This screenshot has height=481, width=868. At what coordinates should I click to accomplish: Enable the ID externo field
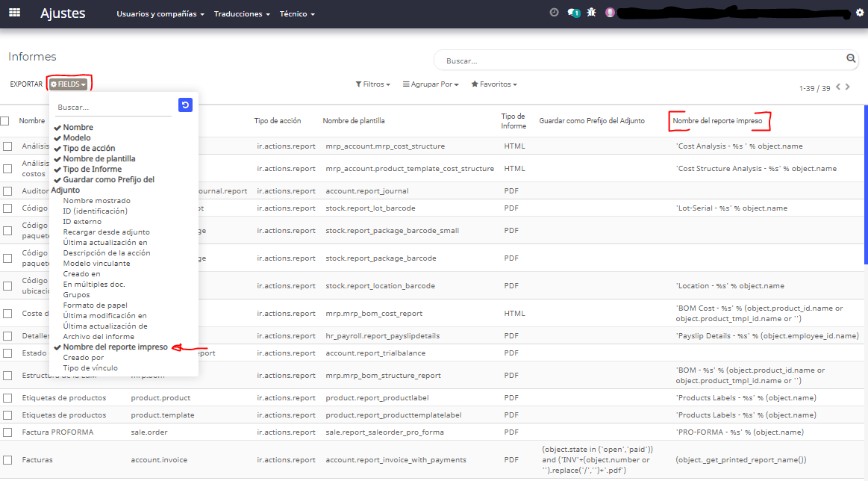82,222
